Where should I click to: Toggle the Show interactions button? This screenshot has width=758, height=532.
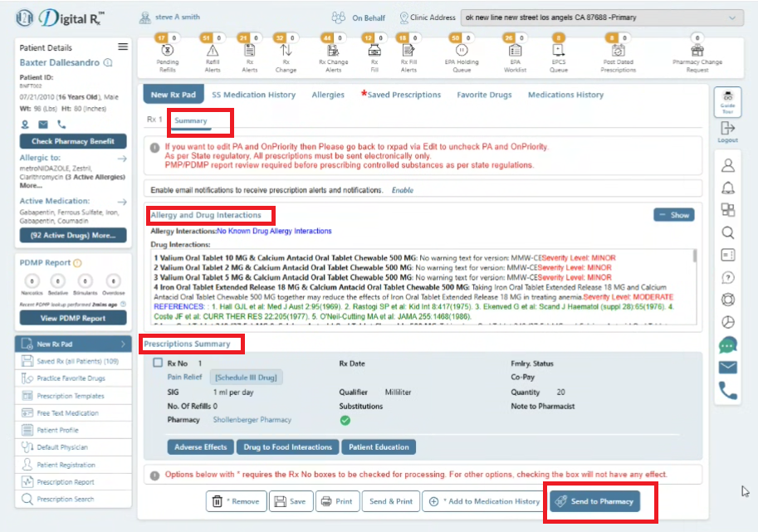(674, 215)
